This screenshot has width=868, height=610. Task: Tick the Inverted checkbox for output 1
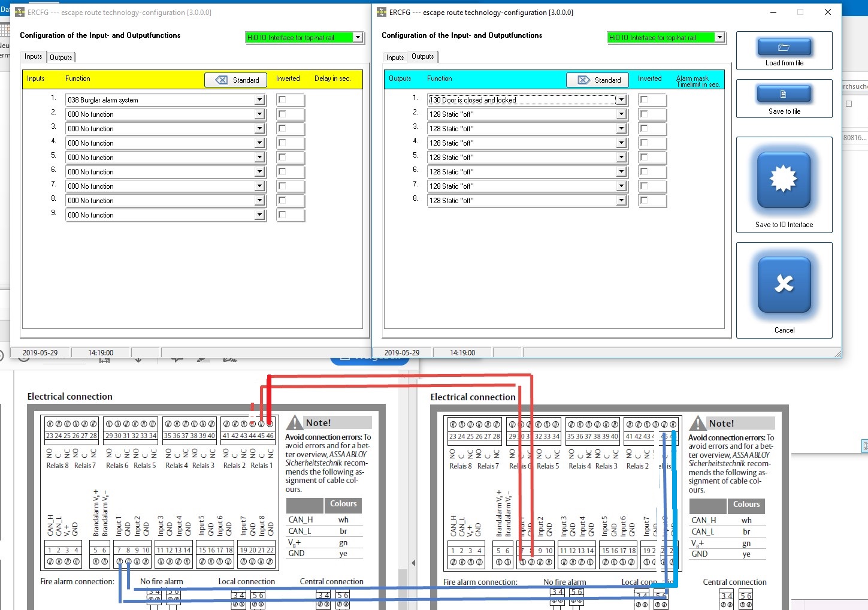pyautogui.click(x=644, y=99)
